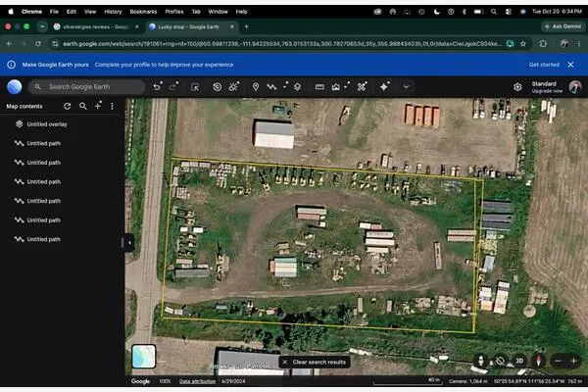Activate the select/pointer tool icon
Image resolution: width=588 pixels, height=392 pixels.
pyautogui.click(x=195, y=87)
